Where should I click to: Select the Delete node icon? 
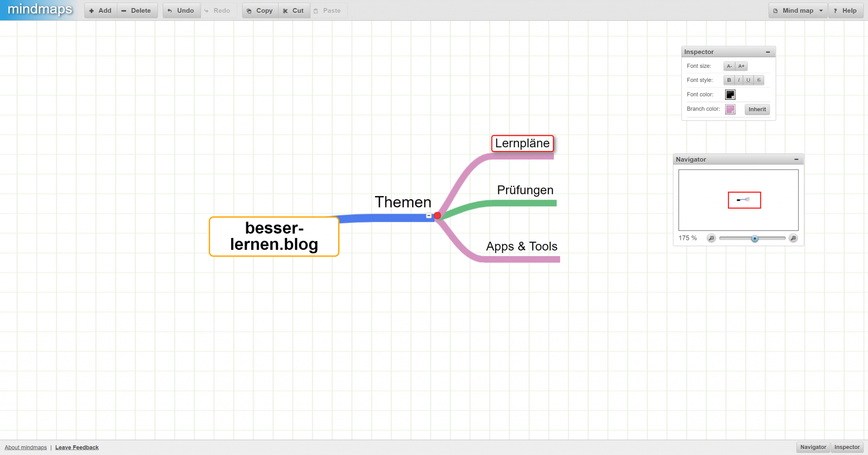123,11
